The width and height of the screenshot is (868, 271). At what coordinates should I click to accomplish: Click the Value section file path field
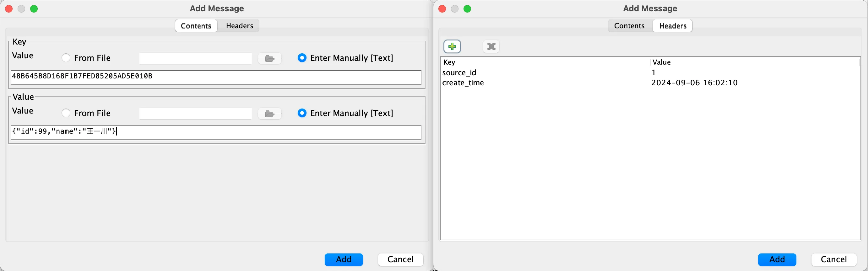click(195, 114)
